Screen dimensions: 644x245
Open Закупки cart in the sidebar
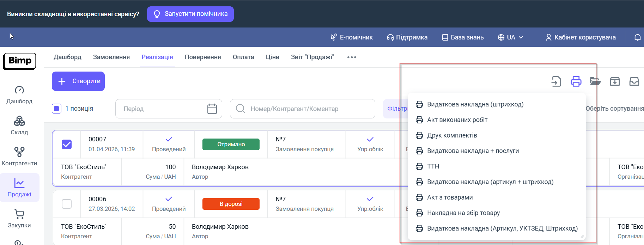click(x=19, y=219)
